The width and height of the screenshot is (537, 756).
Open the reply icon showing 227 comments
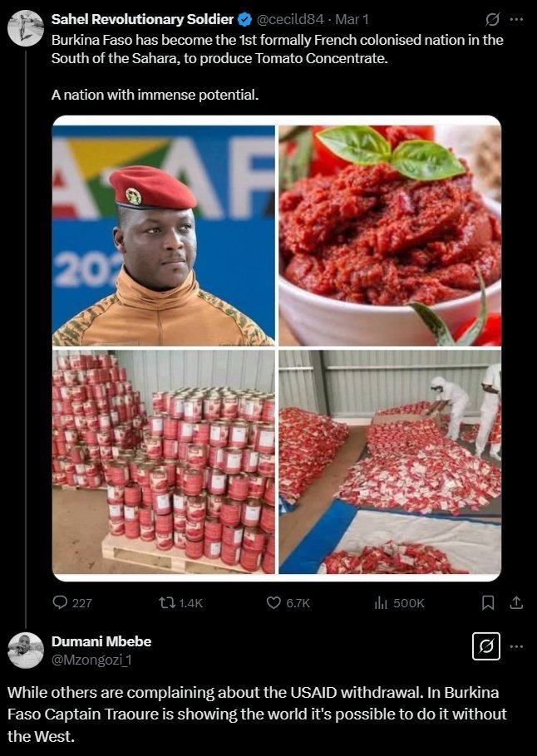coord(60,602)
